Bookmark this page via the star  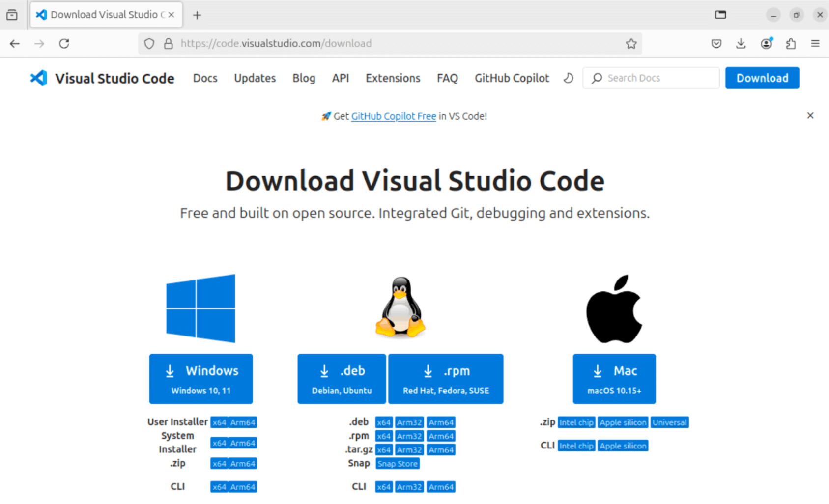(630, 43)
